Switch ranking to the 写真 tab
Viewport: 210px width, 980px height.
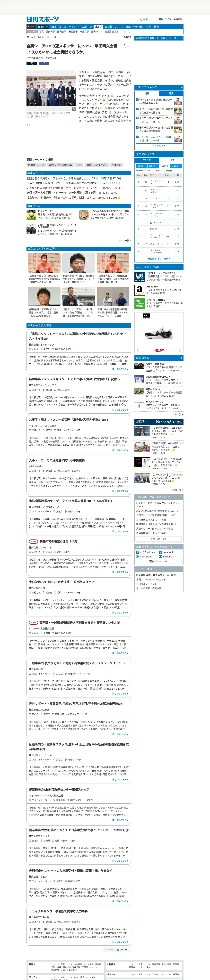[x=171, y=93]
